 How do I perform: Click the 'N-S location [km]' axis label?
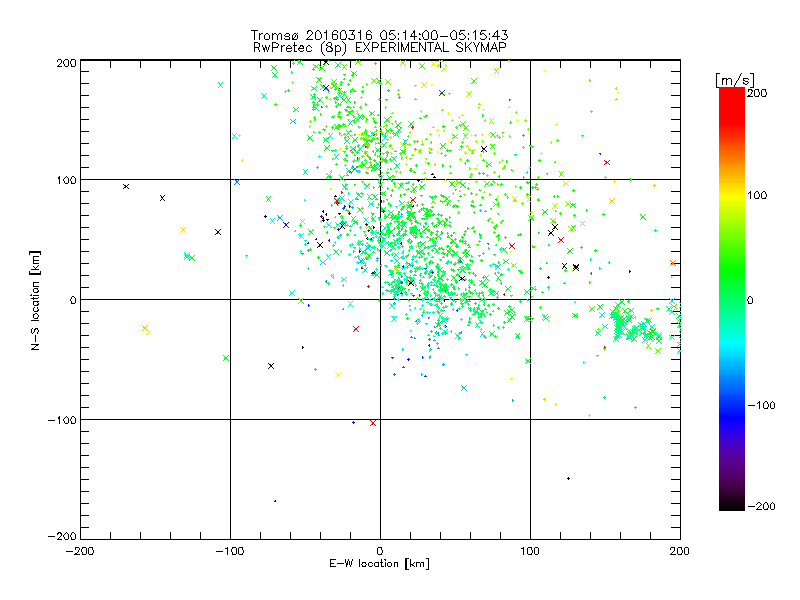pos(35,300)
